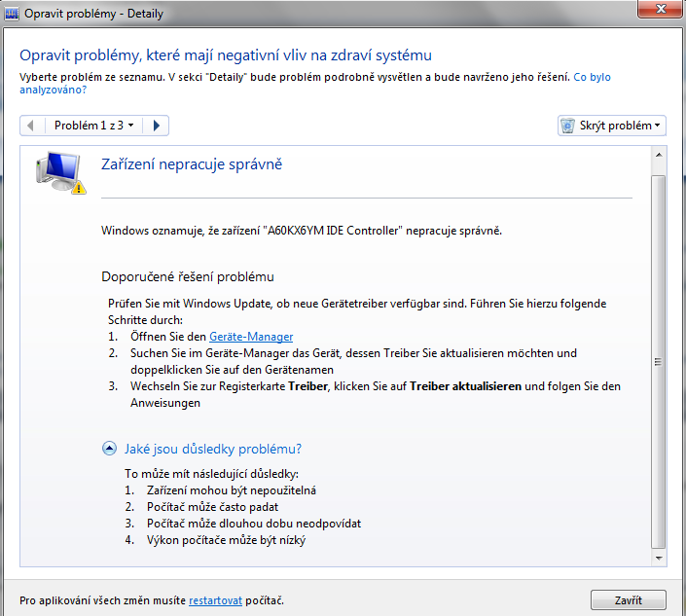Click 'Zařízení mohou být nepoužitelná' list item
This screenshot has height=616, width=686.
coord(232,490)
